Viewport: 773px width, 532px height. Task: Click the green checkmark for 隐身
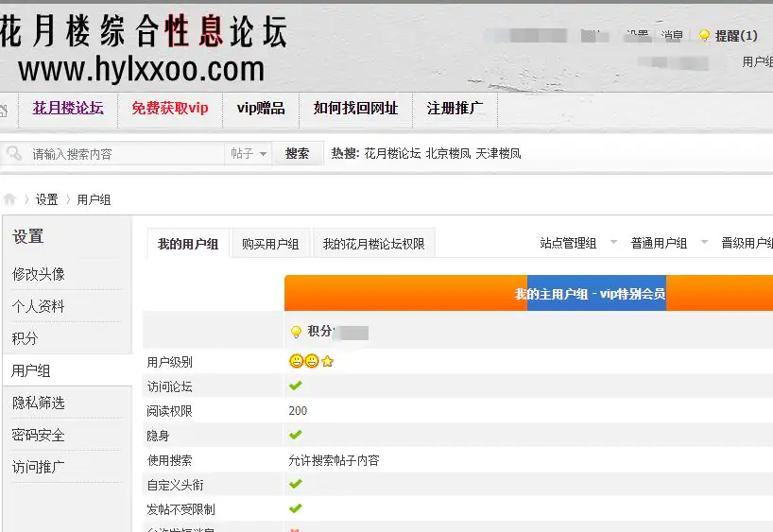point(295,435)
